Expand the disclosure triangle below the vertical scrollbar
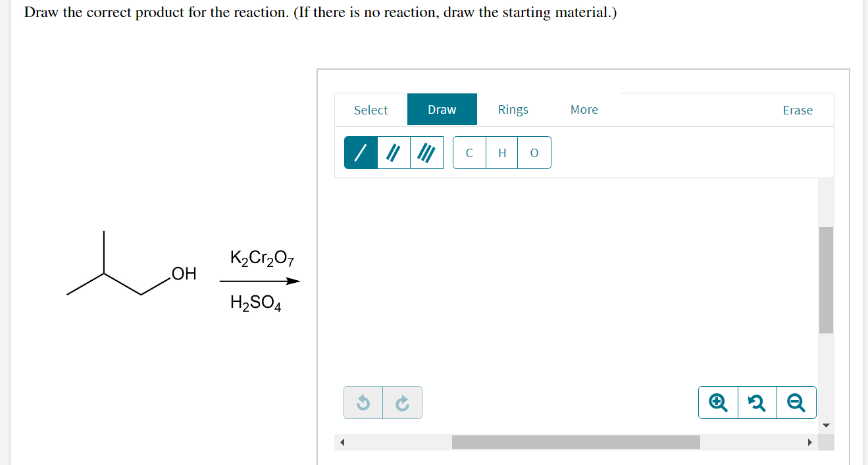The width and height of the screenshot is (868, 465). click(826, 425)
